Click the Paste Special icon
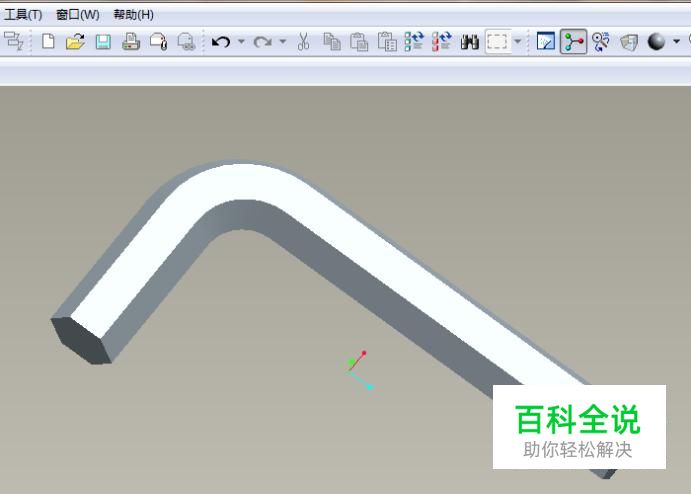The image size is (691, 494). [x=387, y=41]
